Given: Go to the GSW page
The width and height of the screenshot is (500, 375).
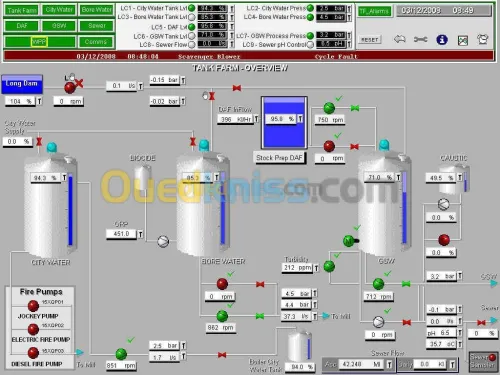Looking at the screenshot, I should 59,26.
